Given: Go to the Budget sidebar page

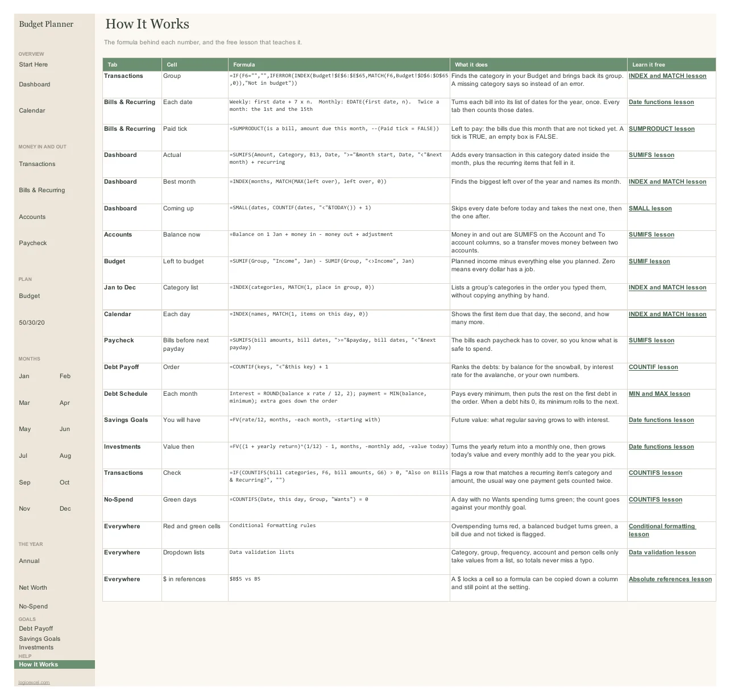Looking at the screenshot, I should [x=30, y=296].
